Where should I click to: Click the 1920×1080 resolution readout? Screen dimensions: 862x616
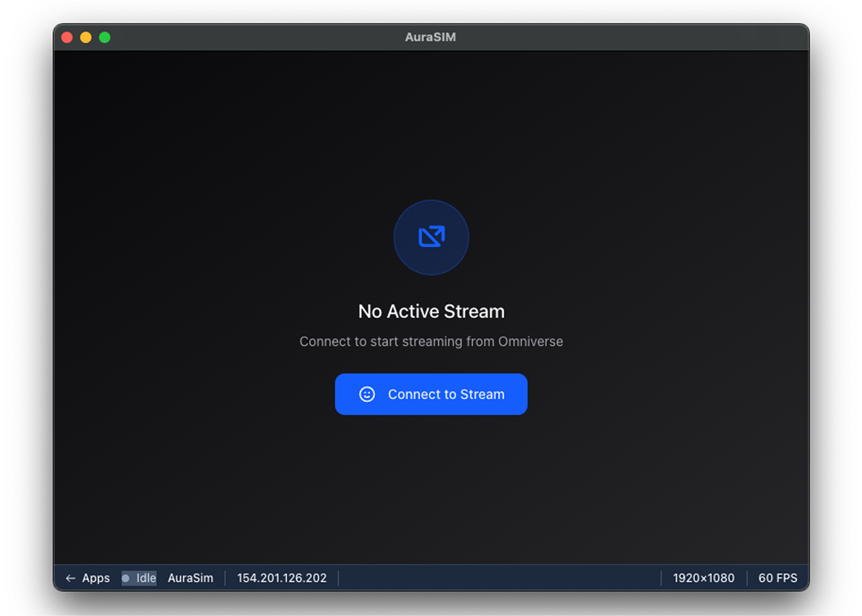tap(703, 578)
